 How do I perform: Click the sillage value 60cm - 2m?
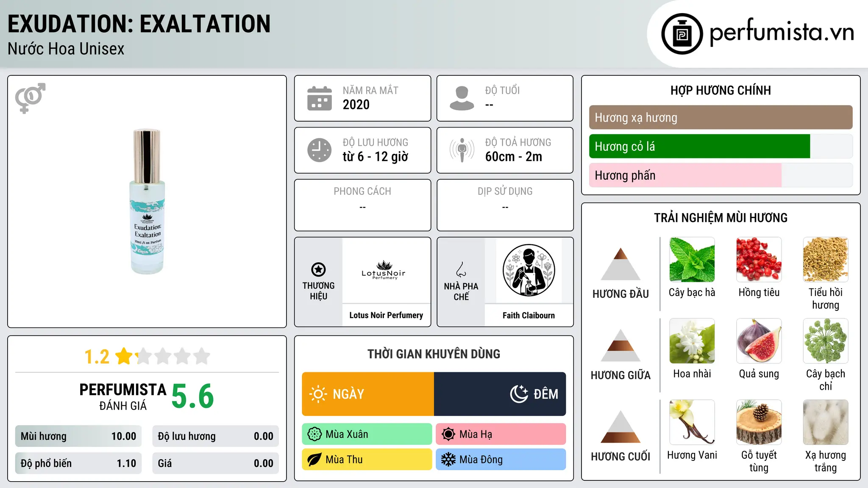click(514, 157)
